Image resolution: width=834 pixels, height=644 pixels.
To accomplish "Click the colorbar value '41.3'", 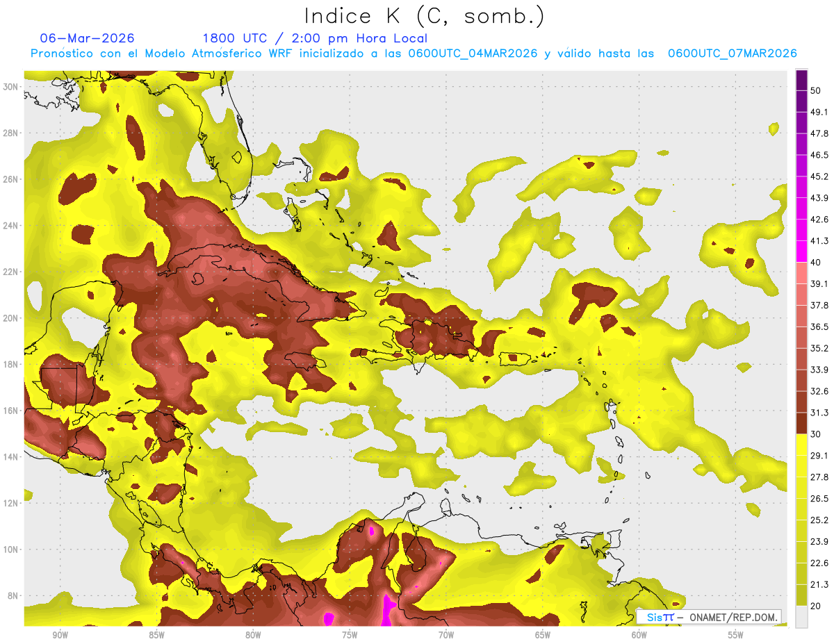I will point(819,241).
